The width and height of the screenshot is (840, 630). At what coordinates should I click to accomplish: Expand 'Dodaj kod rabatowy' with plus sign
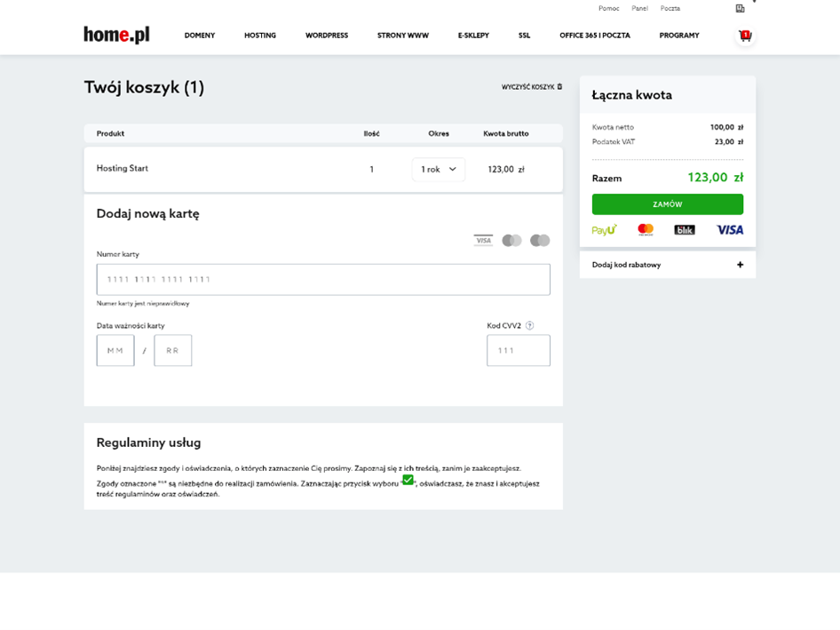[x=740, y=265]
